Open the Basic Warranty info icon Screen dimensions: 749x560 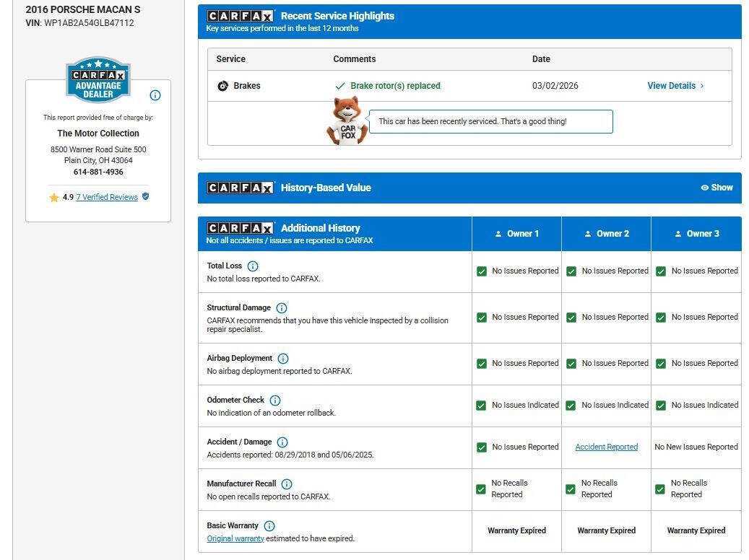[269, 526]
